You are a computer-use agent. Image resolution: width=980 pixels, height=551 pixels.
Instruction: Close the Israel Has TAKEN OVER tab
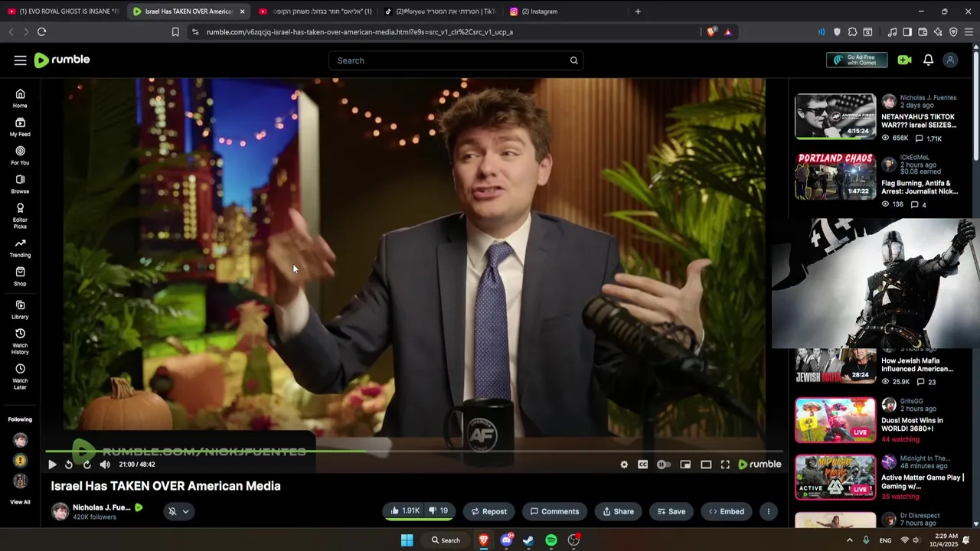coord(242,11)
